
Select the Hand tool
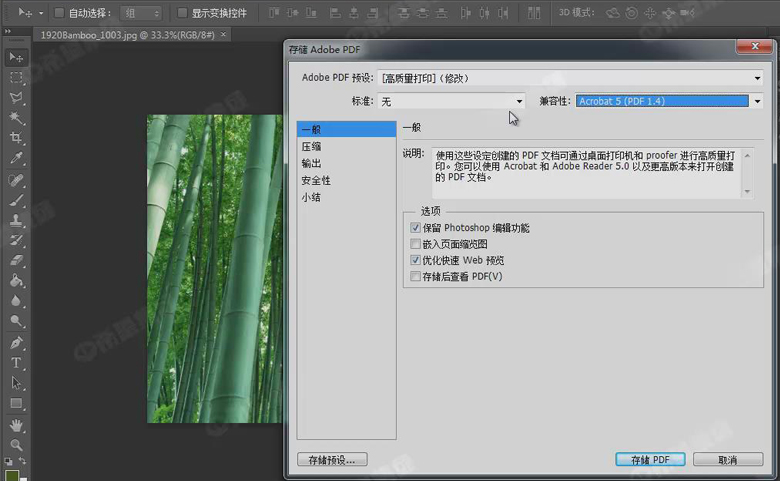(x=17, y=424)
